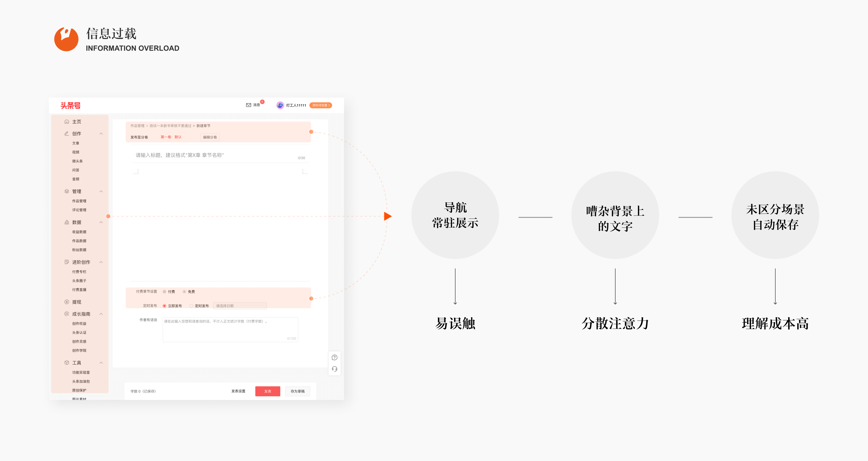This screenshot has height=461, width=868.
Task: Click the orange 资料待完善 badge
Action: (321, 106)
